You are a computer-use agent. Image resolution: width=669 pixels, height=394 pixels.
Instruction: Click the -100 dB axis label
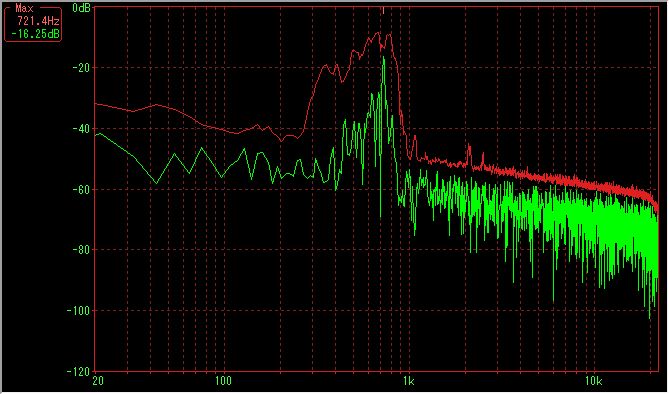click(78, 311)
